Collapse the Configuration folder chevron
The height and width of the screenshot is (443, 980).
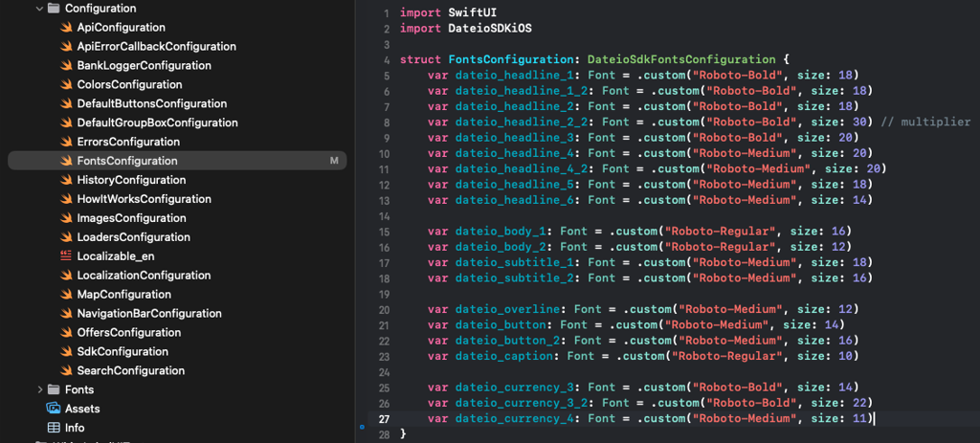40,9
